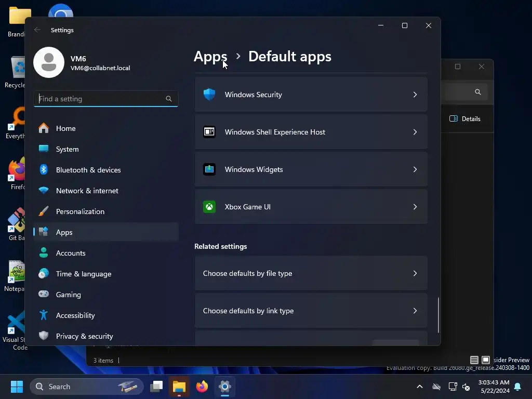Image resolution: width=532 pixels, height=399 pixels.
Task: Expand Windows Shell Experience Host chevron
Action: 415,132
